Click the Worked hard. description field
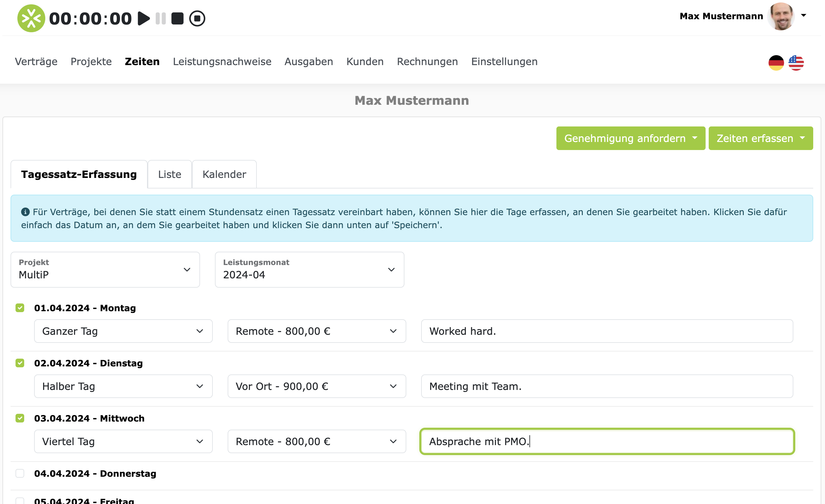The height and width of the screenshot is (504, 825). click(607, 331)
